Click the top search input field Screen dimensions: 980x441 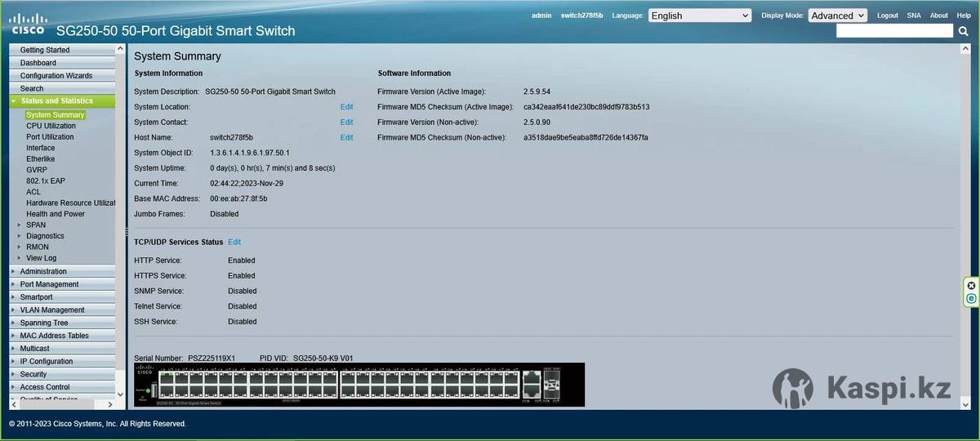coord(895,31)
